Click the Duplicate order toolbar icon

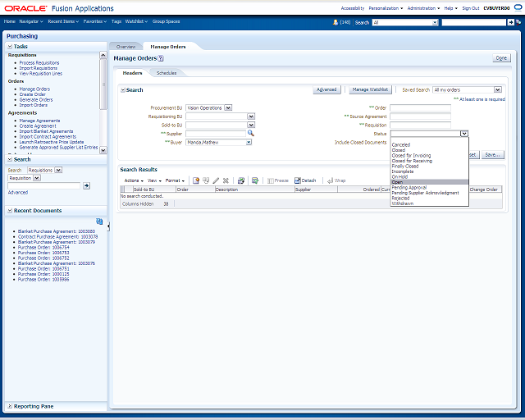[206, 180]
